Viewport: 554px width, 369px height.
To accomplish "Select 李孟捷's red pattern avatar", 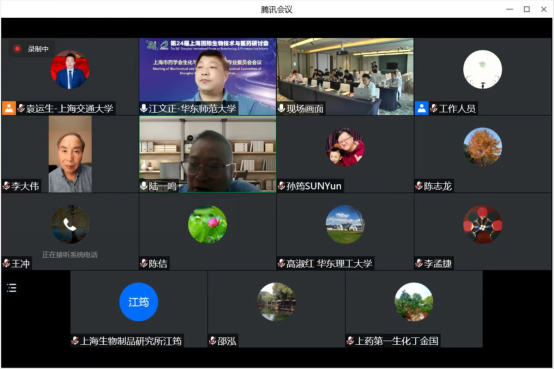I will [x=483, y=224].
